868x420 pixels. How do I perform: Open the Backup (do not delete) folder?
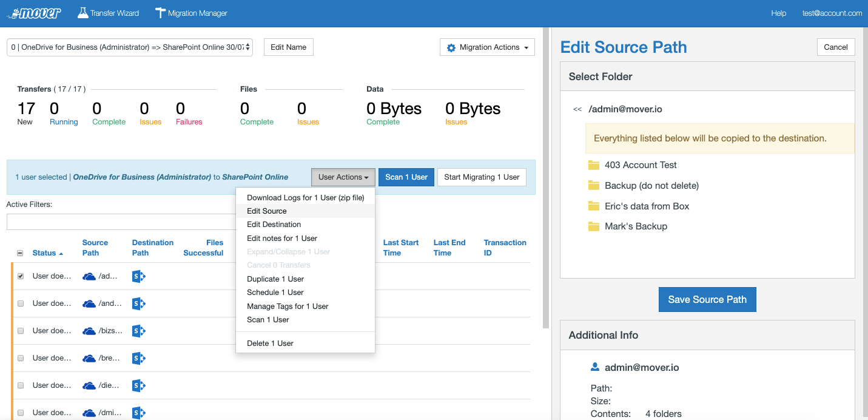click(644, 186)
